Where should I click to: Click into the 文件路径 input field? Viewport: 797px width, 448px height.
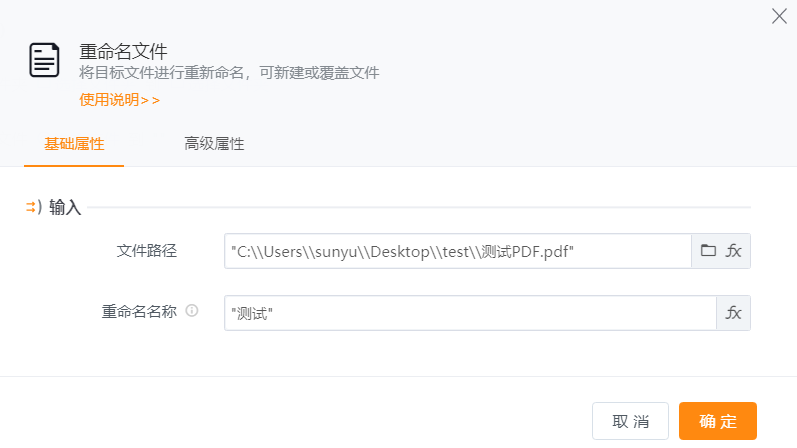(458, 251)
